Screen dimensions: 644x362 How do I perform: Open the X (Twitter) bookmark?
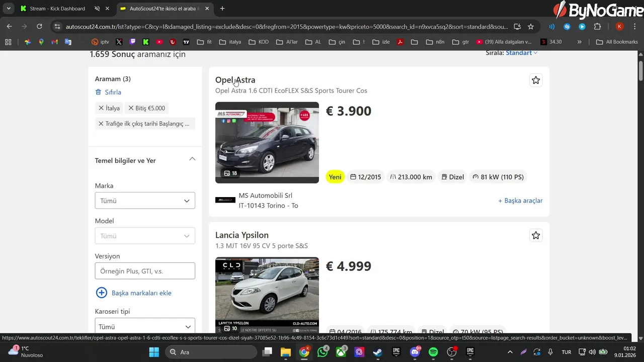pos(119,42)
